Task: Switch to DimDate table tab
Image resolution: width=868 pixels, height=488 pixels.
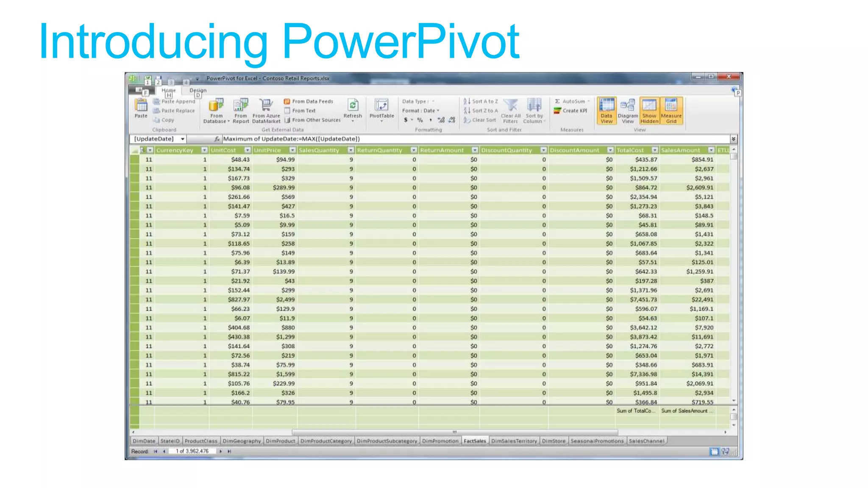Action: click(144, 441)
